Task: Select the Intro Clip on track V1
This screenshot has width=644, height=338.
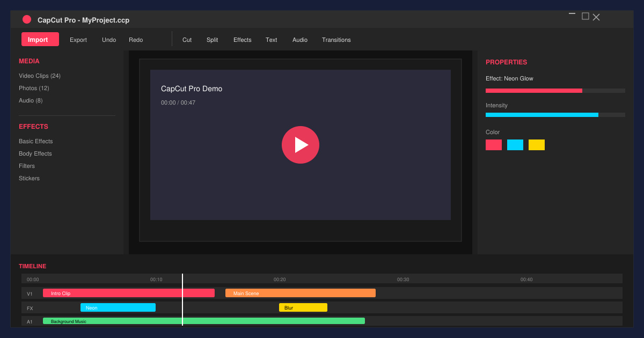Action: (x=129, y=293)
